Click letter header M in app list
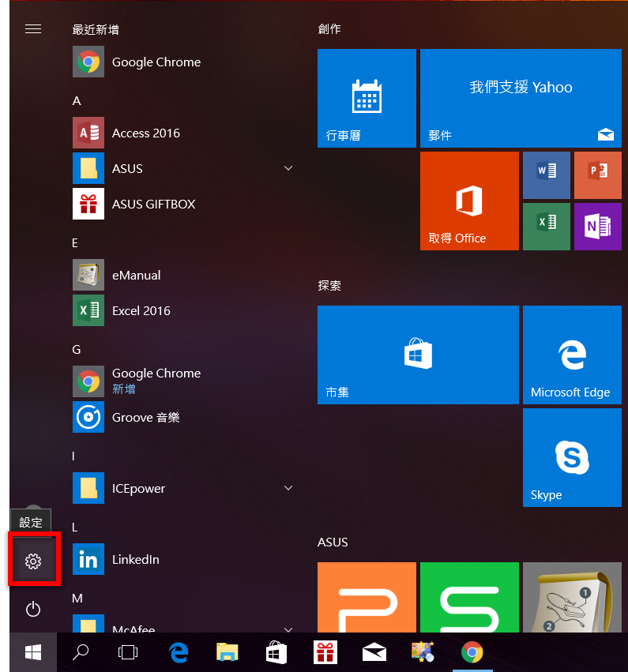Screen dimensions: 628x672 pyautogui.click(x=77, y=599)
